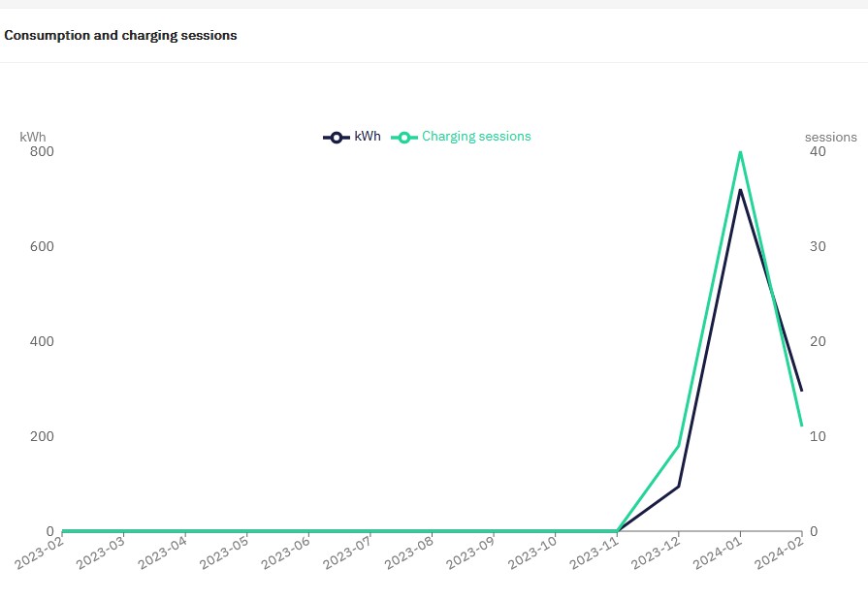This screenshot has height=600, width=868.
Task: Select the 2023-11 x-axis label
Action: pos(593,555)
